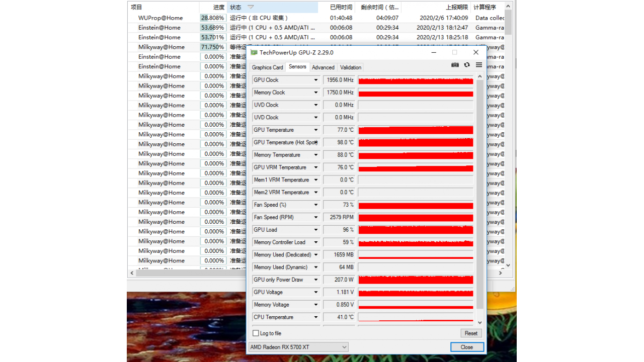644x362 pixels.
Task: Take a screenshot with GPU-Z camera icon
Action: tap(455, 65)
